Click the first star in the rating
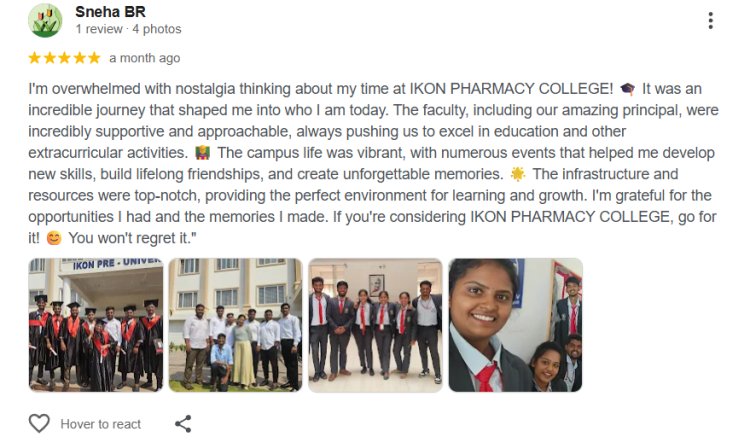Screen dimensions: 750x443 35,58
